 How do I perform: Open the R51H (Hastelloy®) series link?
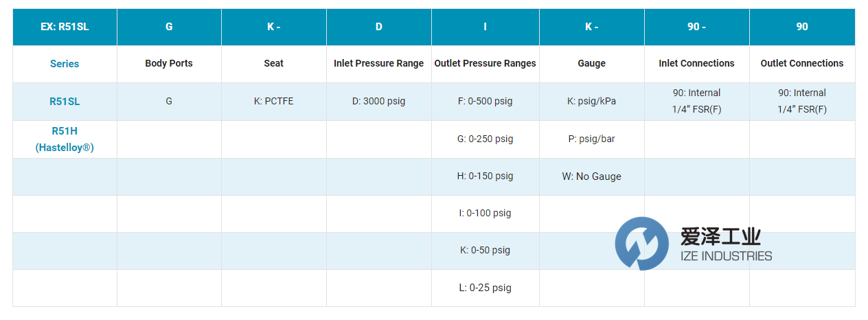pyautogui.click(x=65, y=139)
